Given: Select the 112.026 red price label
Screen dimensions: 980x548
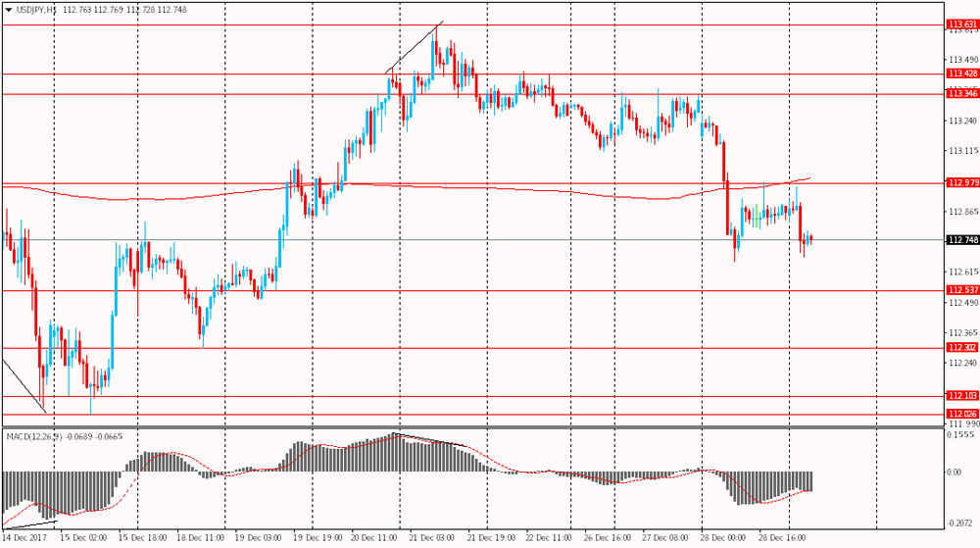Looking at the screenshot, I should tap(962, 415).
